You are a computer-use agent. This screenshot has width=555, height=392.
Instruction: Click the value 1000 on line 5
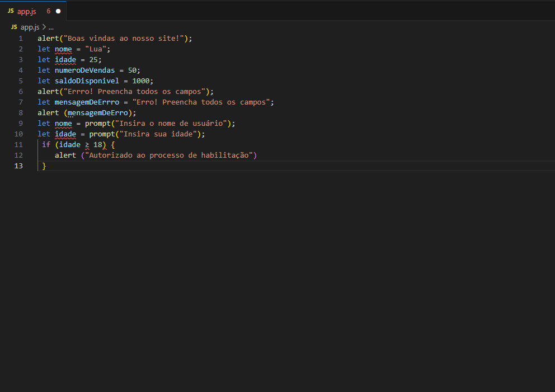(x=141, y=81)
